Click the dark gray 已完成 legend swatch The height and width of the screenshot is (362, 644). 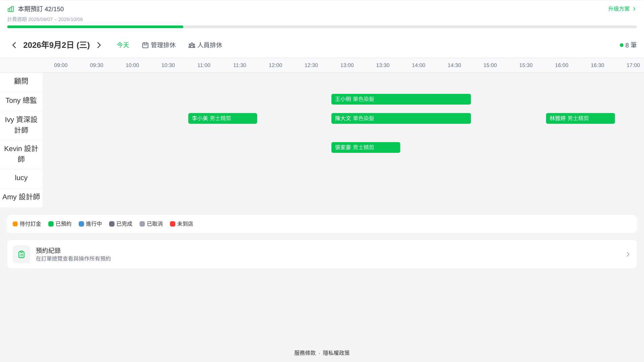pyautogui.click(x=112, y=224)
